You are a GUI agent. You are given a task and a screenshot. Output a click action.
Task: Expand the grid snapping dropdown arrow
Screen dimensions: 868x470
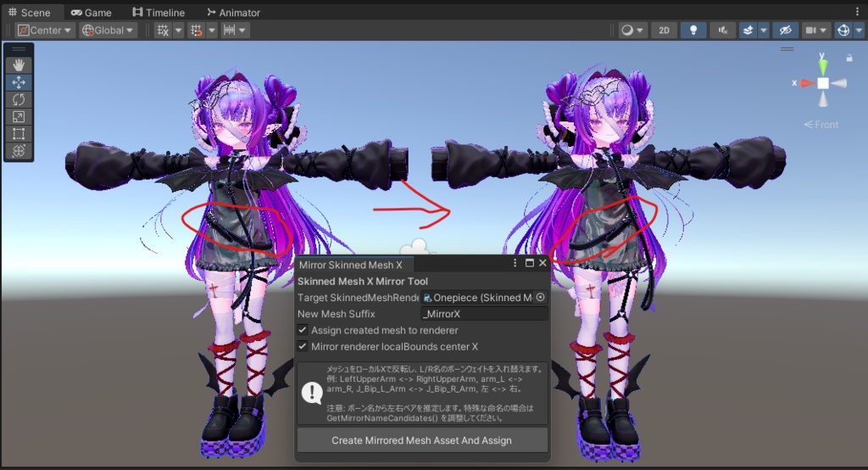pos(211,31)
